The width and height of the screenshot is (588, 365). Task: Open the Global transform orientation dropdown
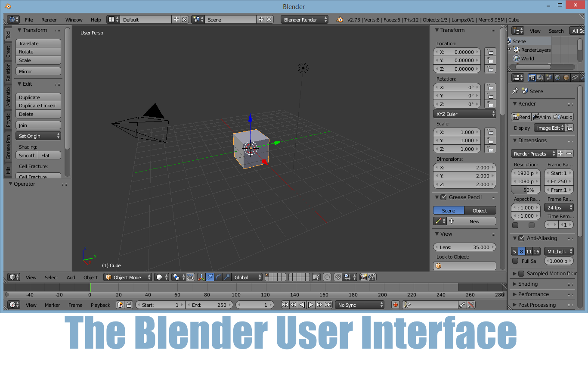pyautogui.click(x=247, y=277)
